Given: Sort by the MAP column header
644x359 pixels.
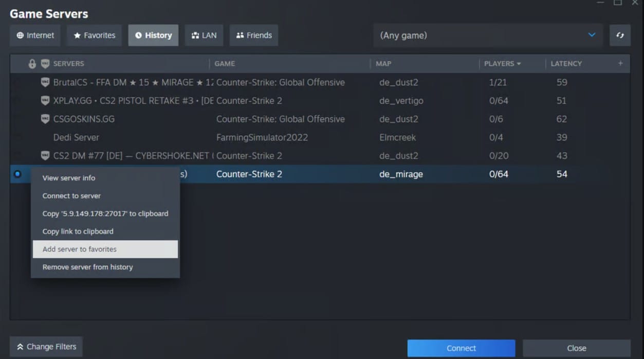Looking at the screenshot, I should pos(383,64).
